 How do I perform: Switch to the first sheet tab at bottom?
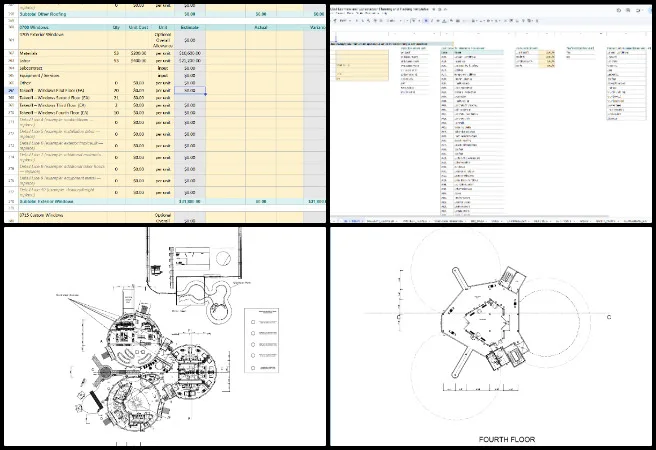tap(350, 221)
